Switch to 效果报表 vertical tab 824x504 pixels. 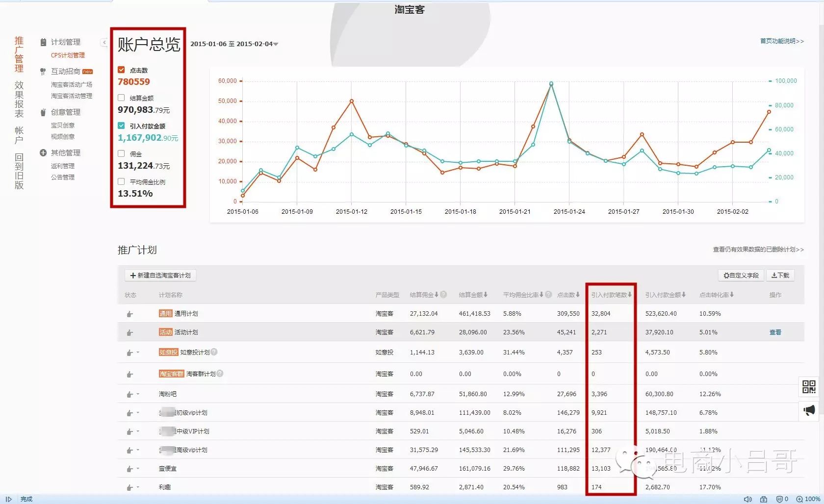click(19, 100)
